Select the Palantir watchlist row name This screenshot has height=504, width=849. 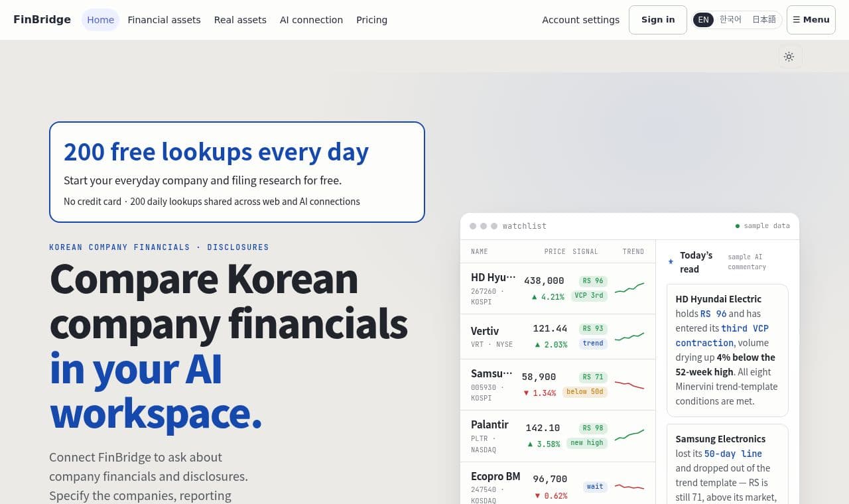pos(490,424)
